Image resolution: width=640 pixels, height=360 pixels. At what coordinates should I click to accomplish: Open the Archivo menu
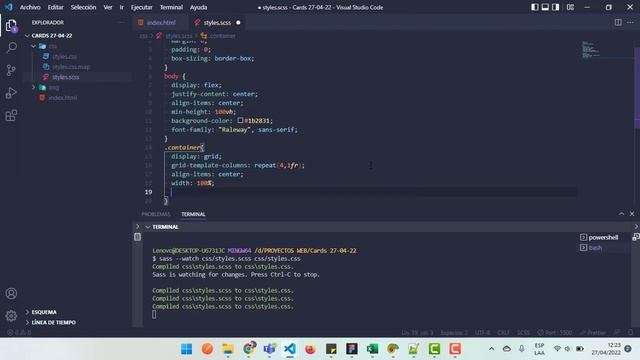30,7
